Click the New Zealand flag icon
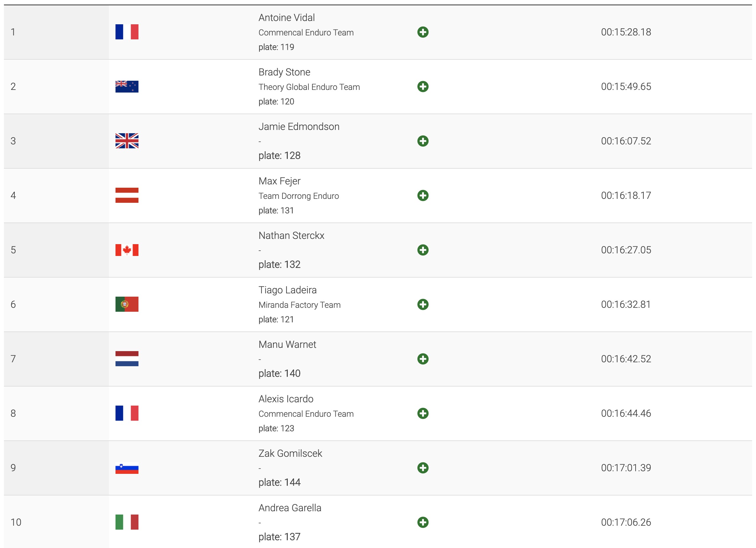This screenshot has height=548, width=756. tap(127, 87)
